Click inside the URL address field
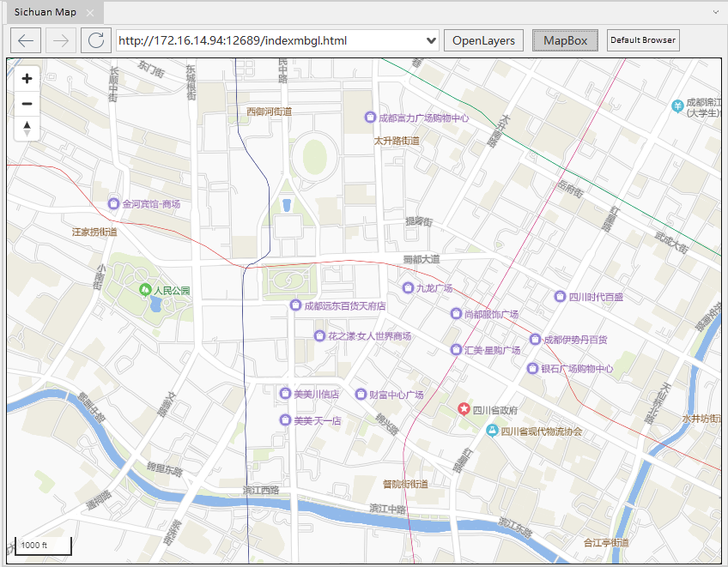This screenshot has width=728, height=567. [x=266, y=40]
